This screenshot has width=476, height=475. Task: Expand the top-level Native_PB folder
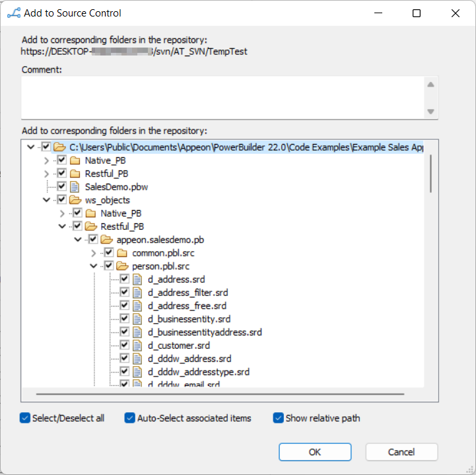click(46, 161)
